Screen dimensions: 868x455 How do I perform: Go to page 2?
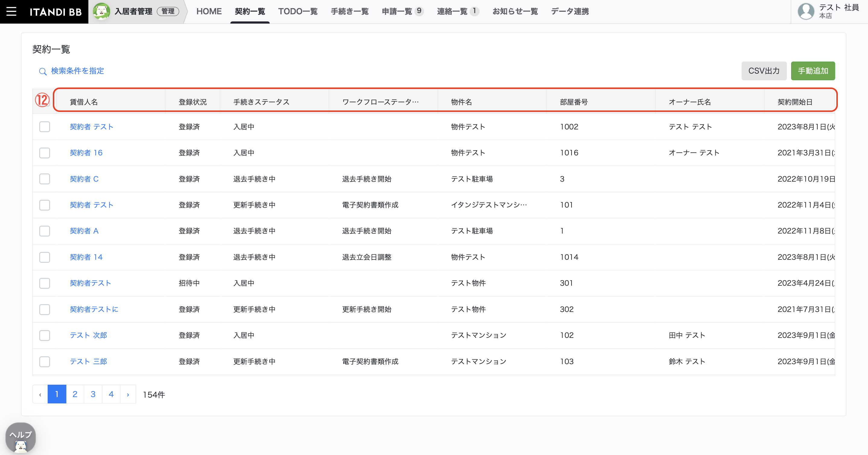pyautogui.click(x=75, y=394)
